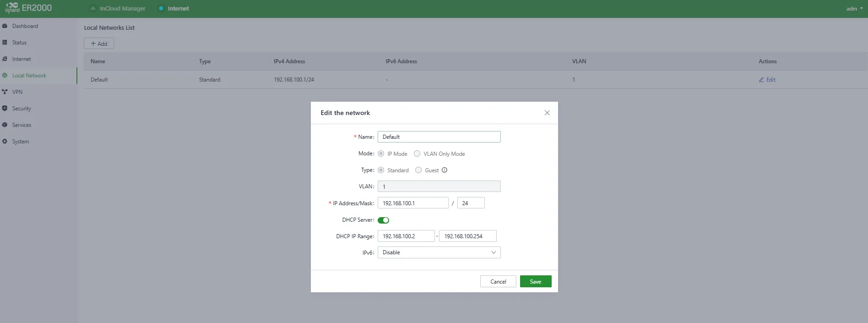The height and width of the screenshot is (323, 868).
Task: Click the Internet sidebar icon
Action: (5, 59)
